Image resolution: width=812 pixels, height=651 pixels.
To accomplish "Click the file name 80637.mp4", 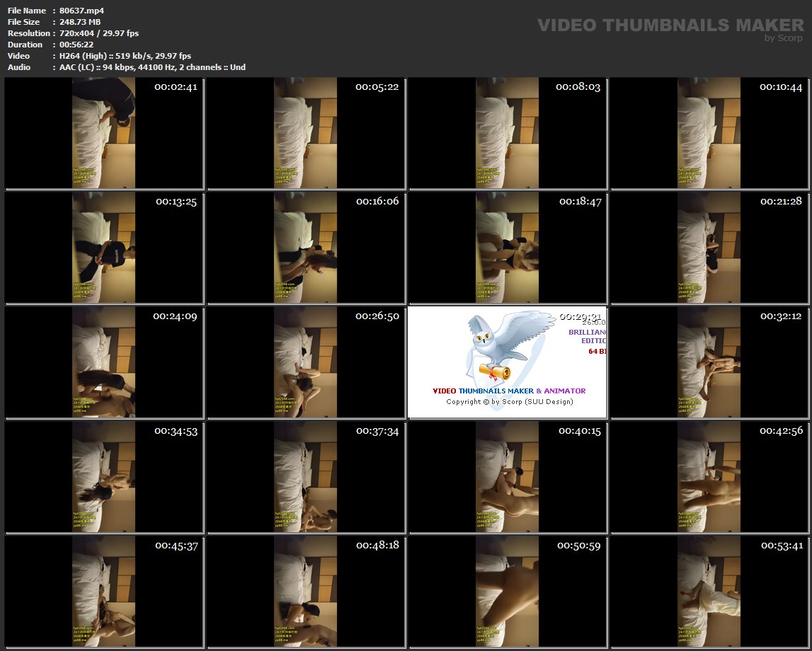I will point(82,11).
